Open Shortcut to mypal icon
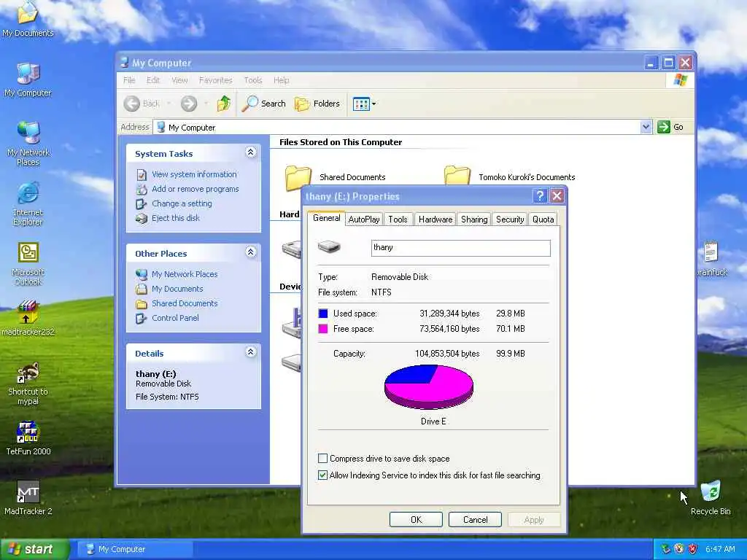747x560 pixels. point(28,384)
